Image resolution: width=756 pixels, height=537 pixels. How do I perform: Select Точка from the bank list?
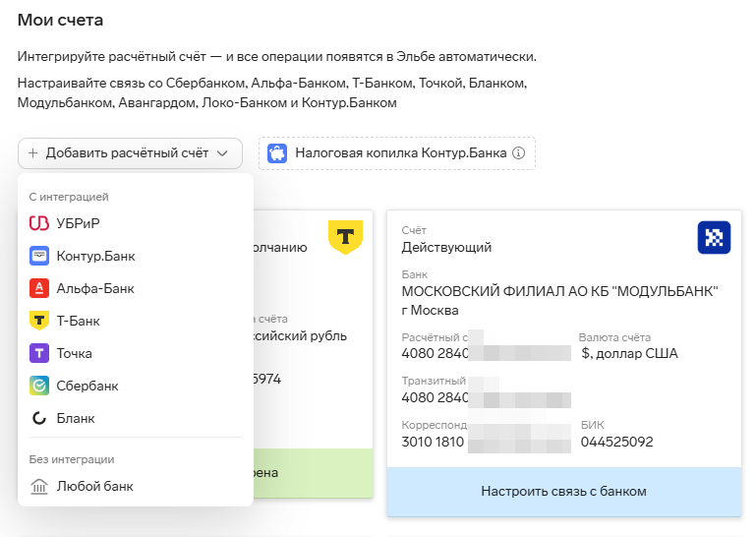(136, 353)
